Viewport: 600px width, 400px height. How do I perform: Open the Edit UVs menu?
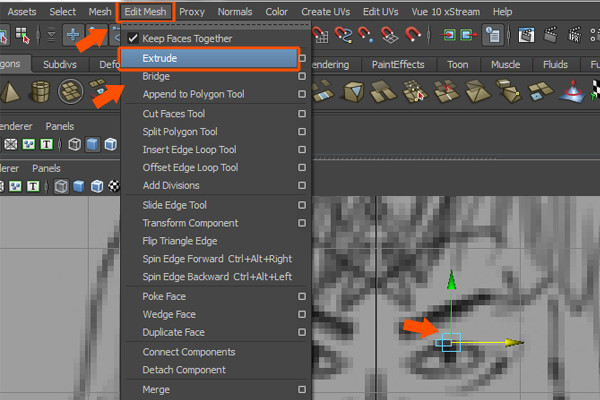click(x=381, y=12)
